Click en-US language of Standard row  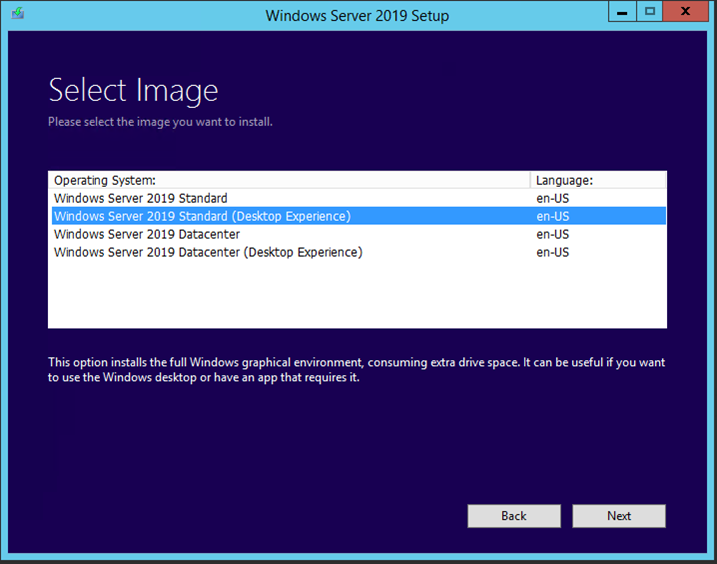coord(552,199)
